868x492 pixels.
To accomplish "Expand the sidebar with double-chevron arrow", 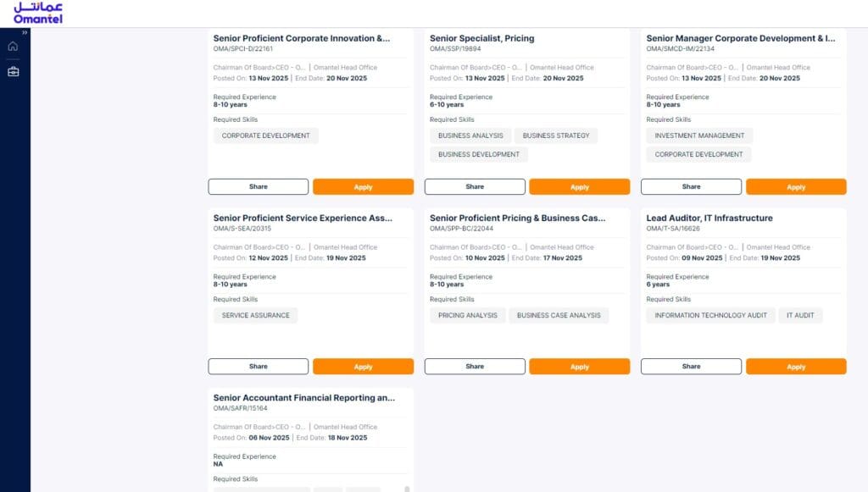I will [25, 32].
